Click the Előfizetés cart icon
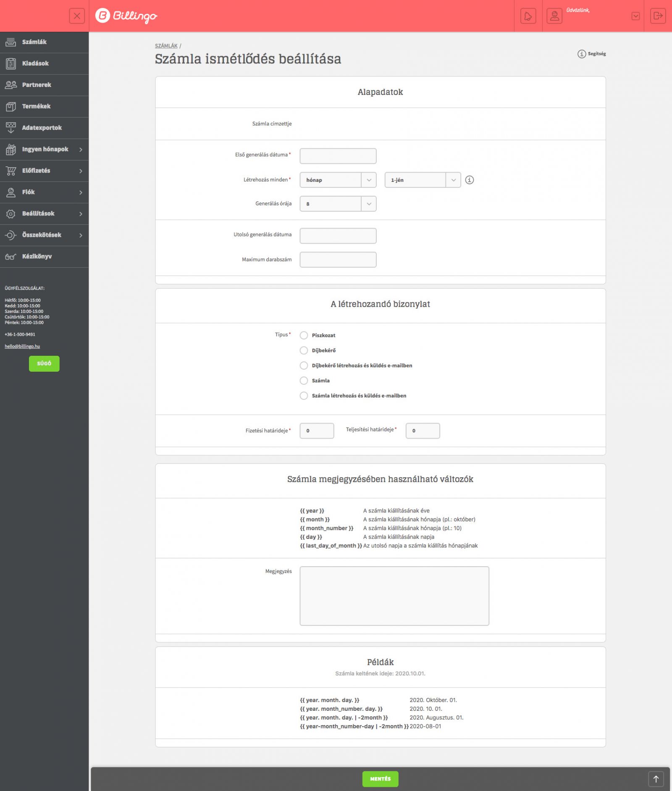 (x=11, y=171)
